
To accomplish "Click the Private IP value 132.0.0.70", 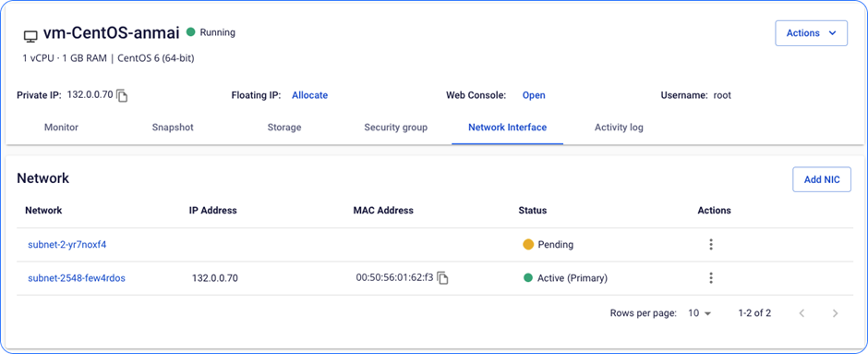I will [x=90, y=94].
